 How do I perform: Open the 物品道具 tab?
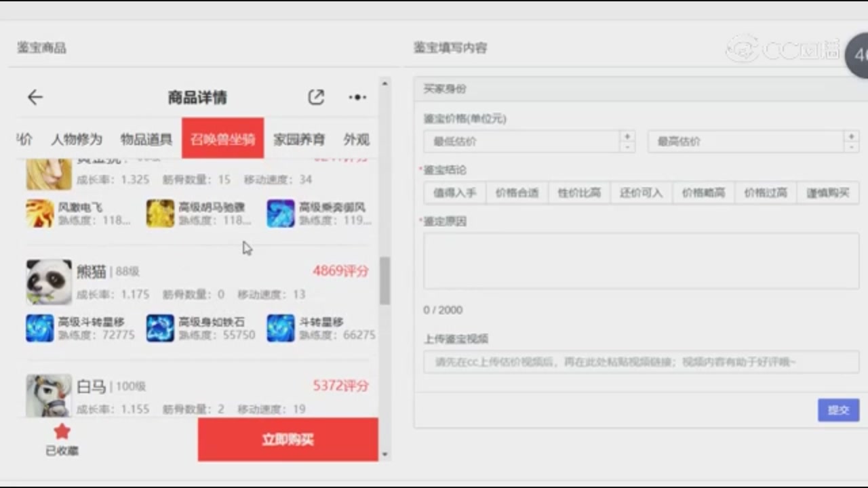[146, 140]
